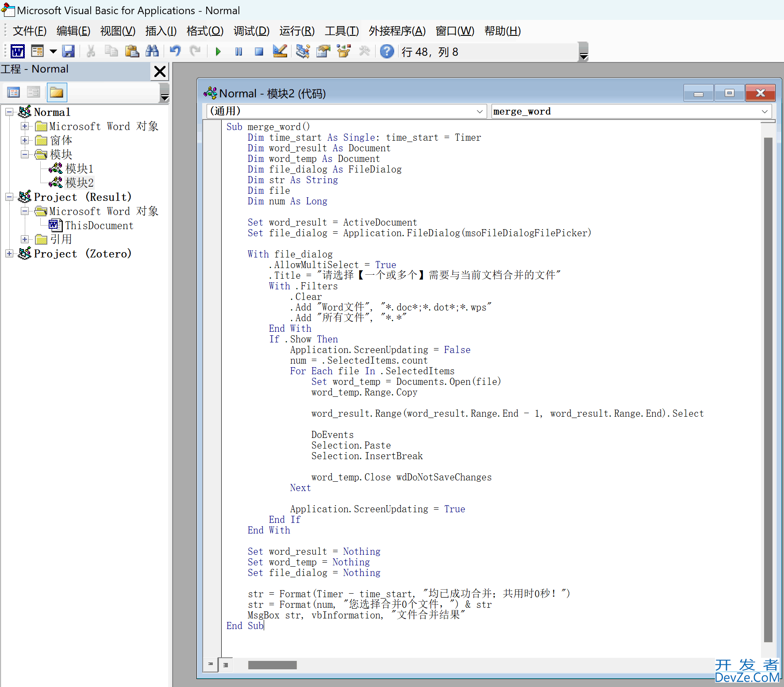
Task: Open the 文件(F) menu
Action: point(30,31)
